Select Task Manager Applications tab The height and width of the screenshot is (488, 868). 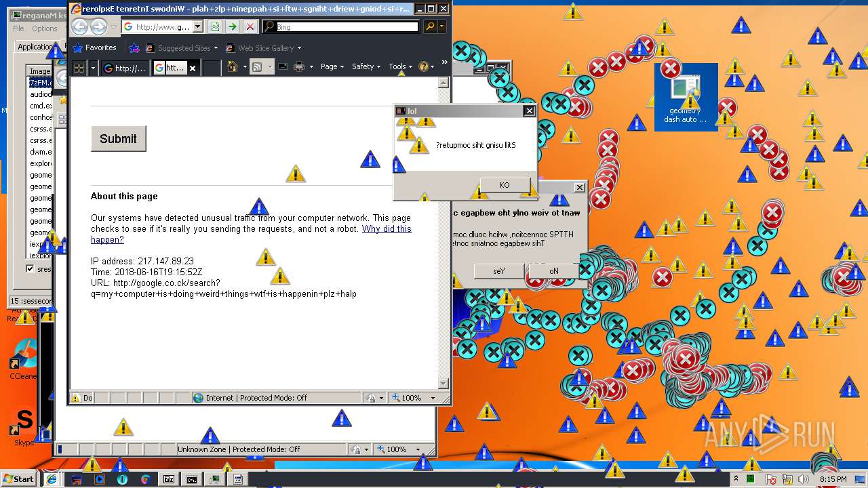tap(35, 47)
